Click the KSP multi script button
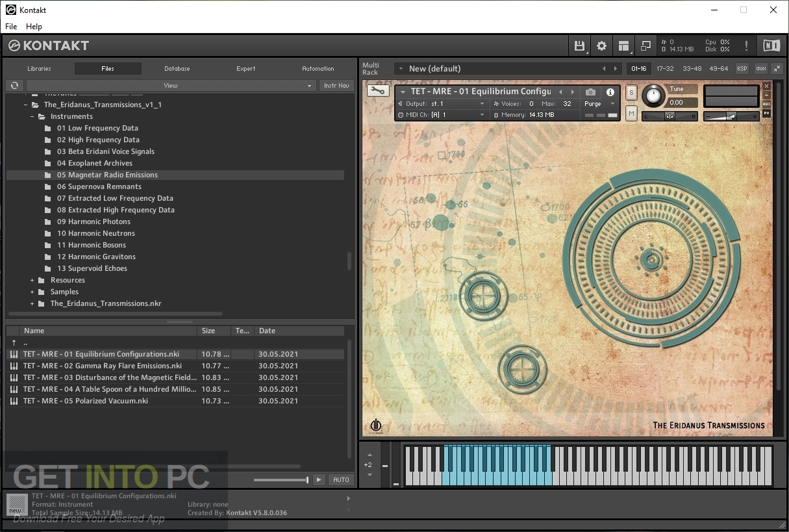 point(742,68)
